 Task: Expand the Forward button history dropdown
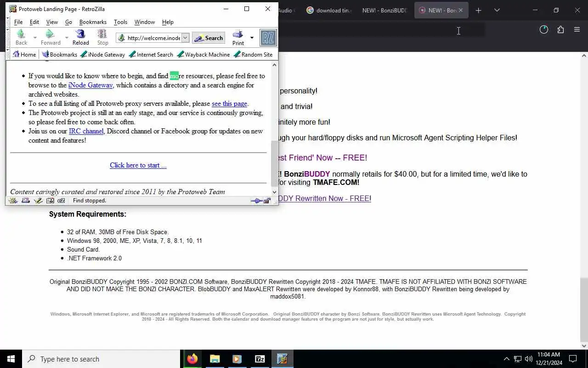click(67, 38)
